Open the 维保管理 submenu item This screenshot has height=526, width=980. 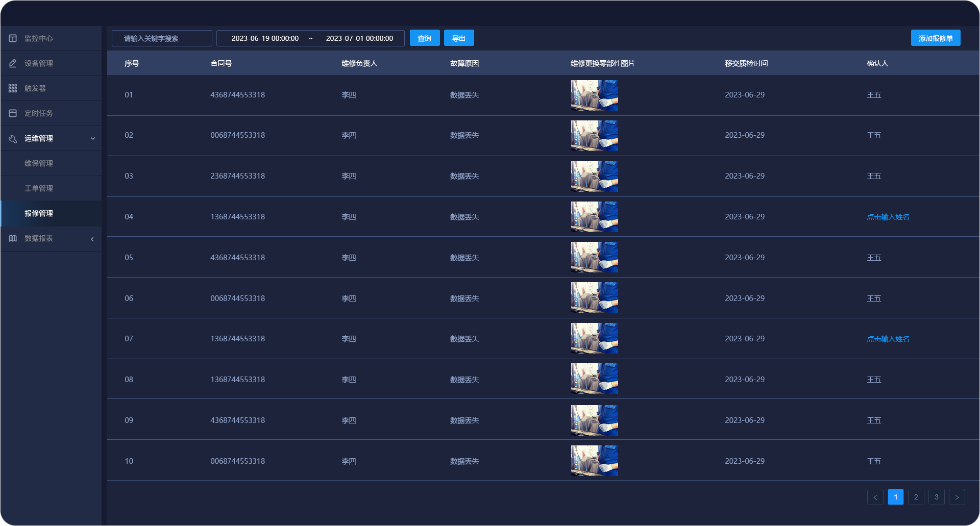(39, 163)
